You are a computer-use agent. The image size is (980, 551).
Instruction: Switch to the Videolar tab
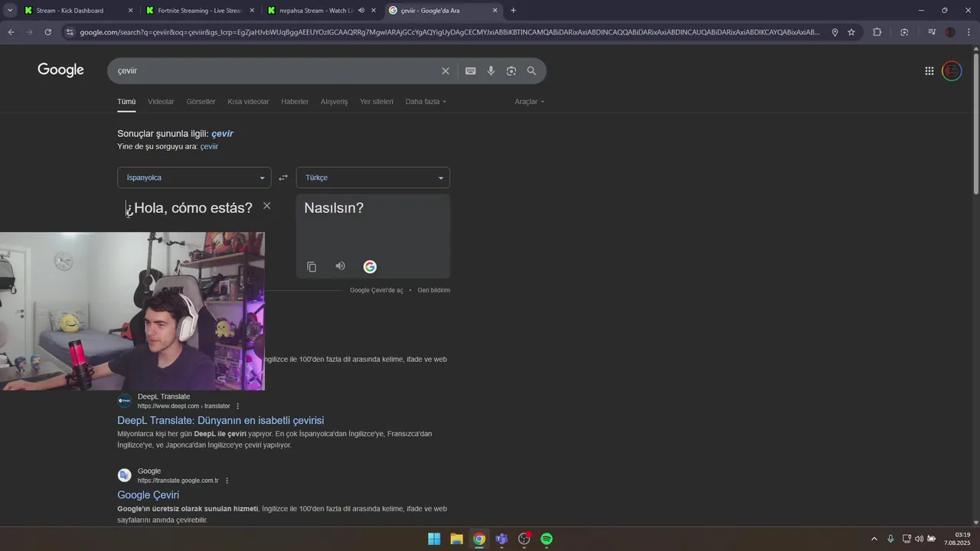click(161, 102)
